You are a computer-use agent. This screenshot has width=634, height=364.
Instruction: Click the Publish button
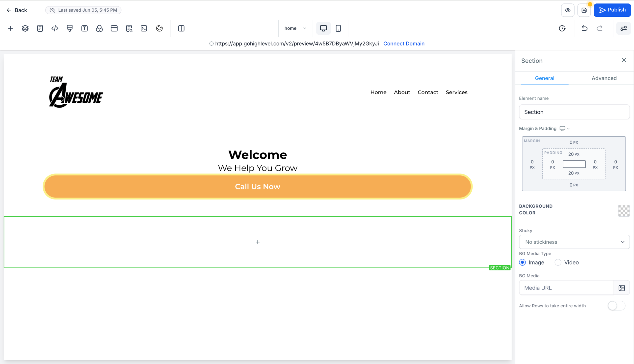[x=612, y=10]
